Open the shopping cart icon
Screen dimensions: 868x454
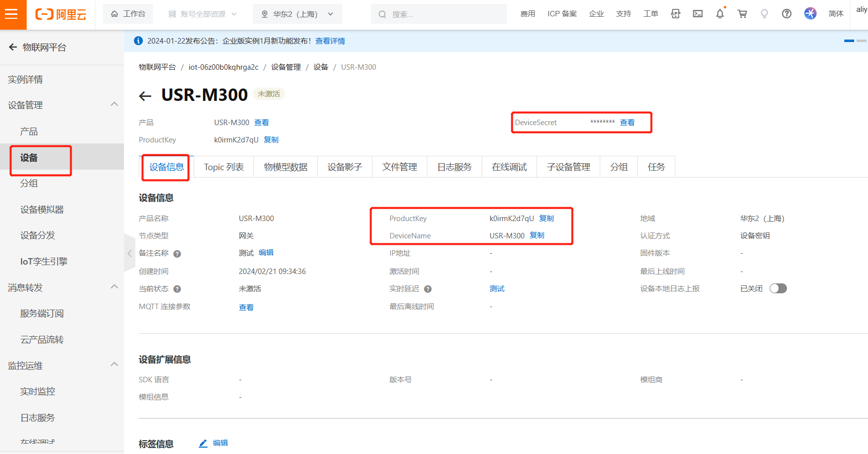(742, 14)
